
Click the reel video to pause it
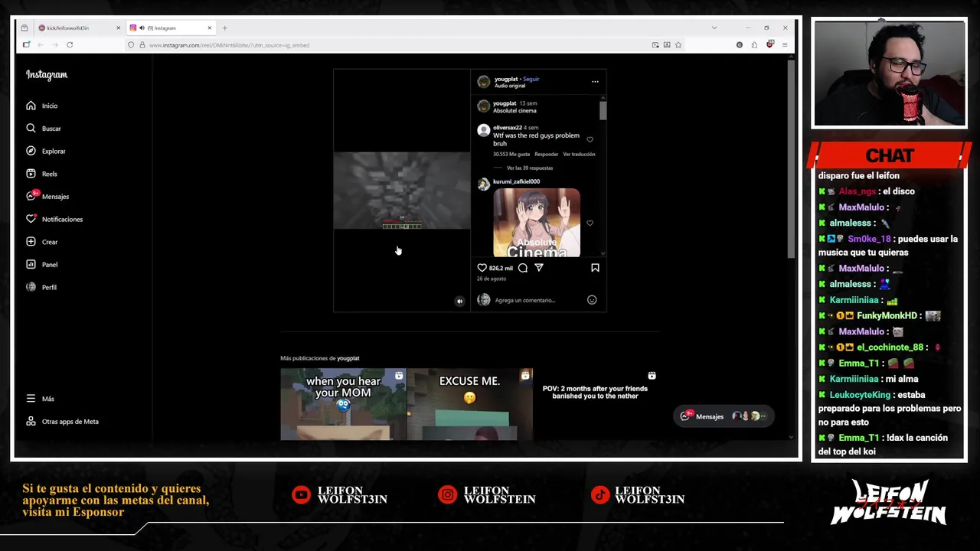pyautogui.click(x=401, y=191)
